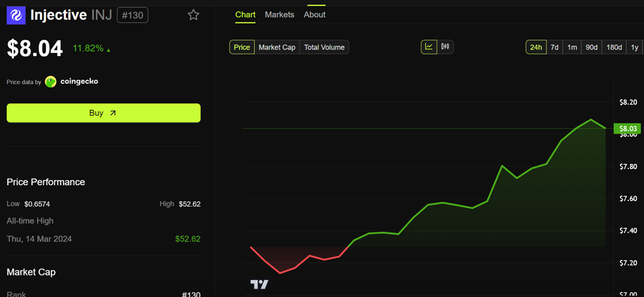Click the Injective coin name heading

(59, 15)
